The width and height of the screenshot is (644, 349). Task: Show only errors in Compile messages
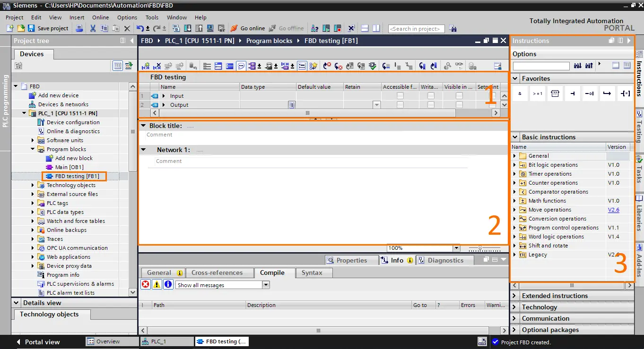pos(146,284)
